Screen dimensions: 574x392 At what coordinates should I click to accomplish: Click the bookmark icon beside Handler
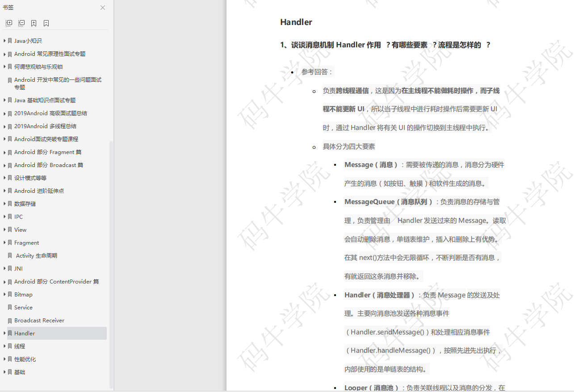pyautogui.click(x=10, y=334)
